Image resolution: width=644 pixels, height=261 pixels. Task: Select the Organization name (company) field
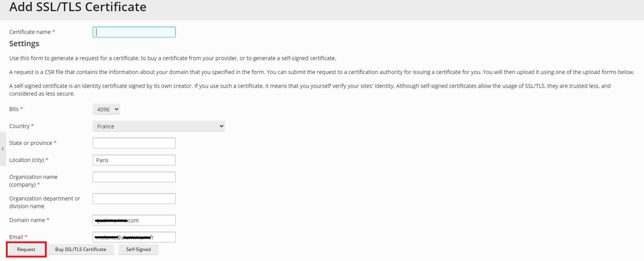pos(134,177)
